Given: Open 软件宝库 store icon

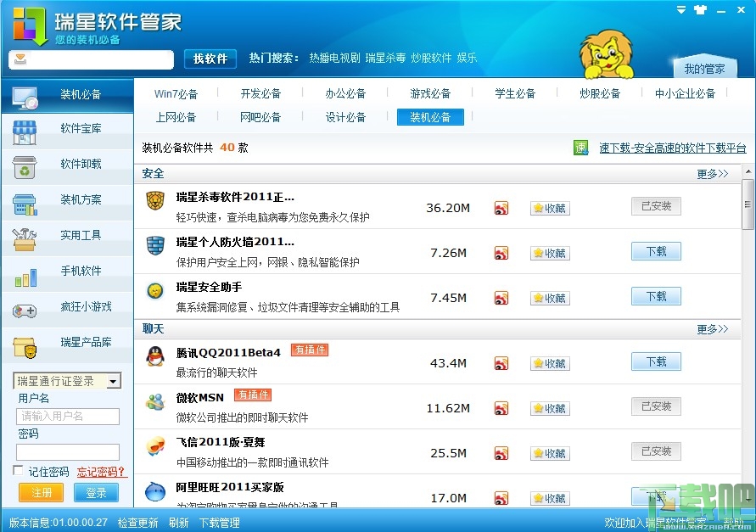Looking at the screenshot, I should pos(25,132).
